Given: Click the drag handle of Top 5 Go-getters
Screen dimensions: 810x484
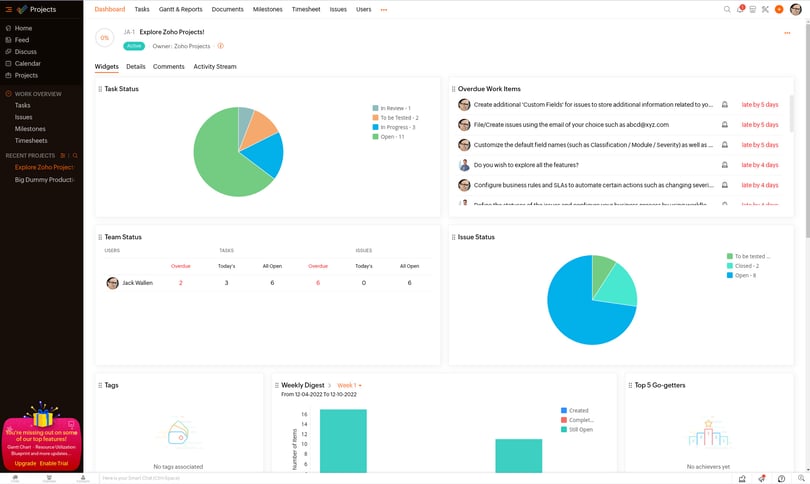Looking at the screenshot, I should [630, 385].
